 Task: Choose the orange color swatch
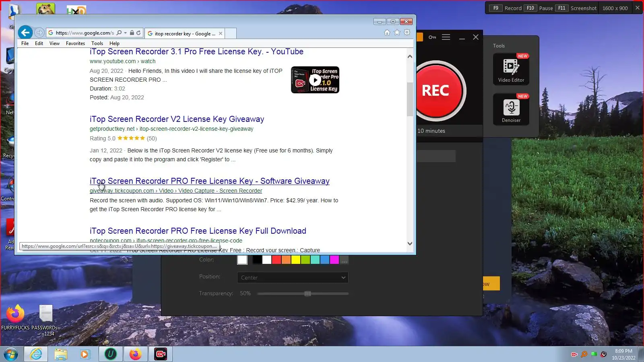coord(286,260)
